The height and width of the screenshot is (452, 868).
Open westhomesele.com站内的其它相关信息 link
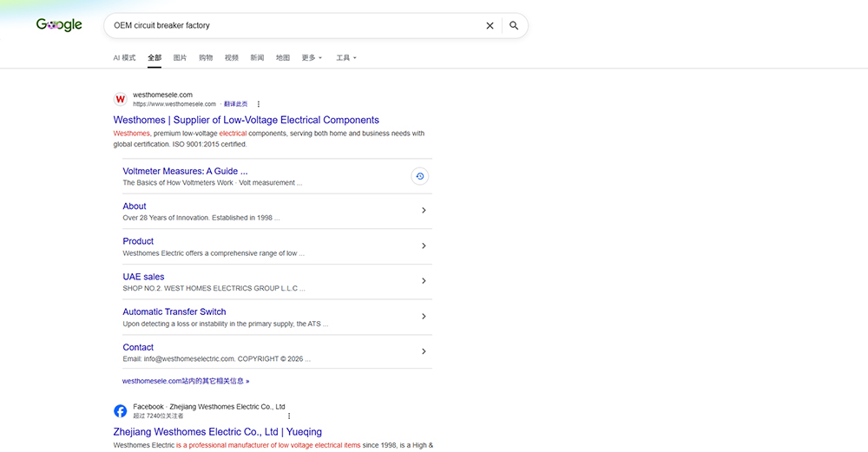[186, 381]
